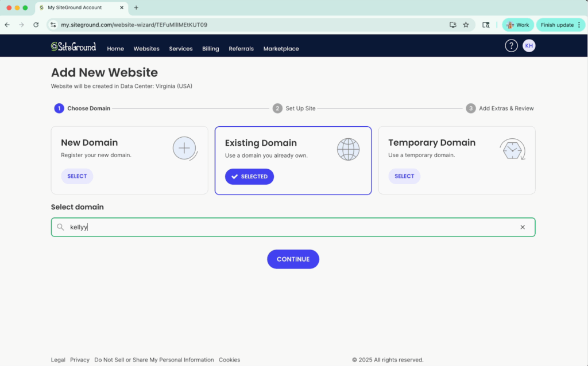Open a new browser tab with plus icon
Viewport: 588px width, 366px height.
(136, 7)
